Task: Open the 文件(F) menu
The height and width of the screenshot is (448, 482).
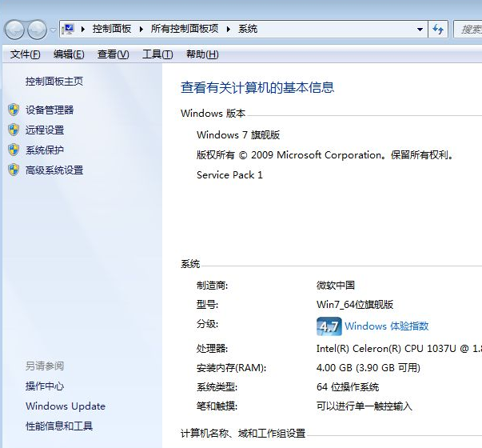Action: coord(26,54)
